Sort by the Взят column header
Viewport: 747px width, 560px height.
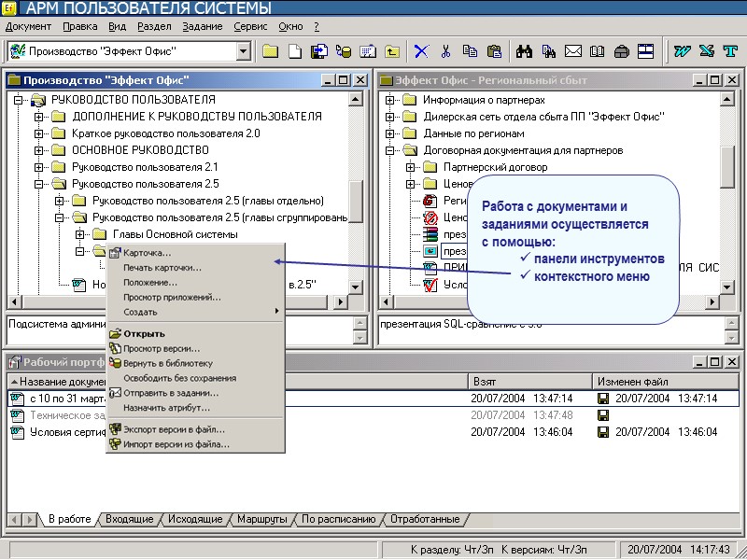point(530,382)
